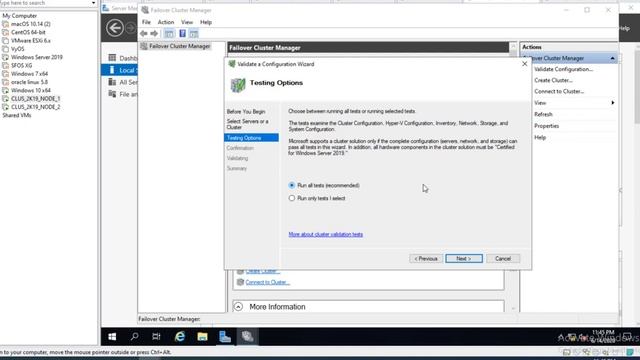Open Properties in Actions pane
The height and width of the screenshot is (360, 640).
(547, 126)
